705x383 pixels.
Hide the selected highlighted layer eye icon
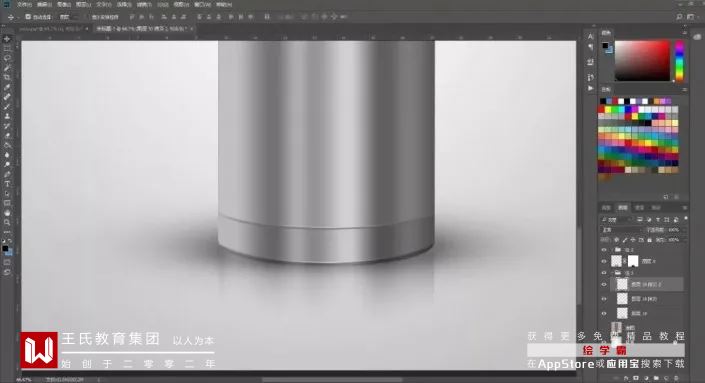[604, 284]
